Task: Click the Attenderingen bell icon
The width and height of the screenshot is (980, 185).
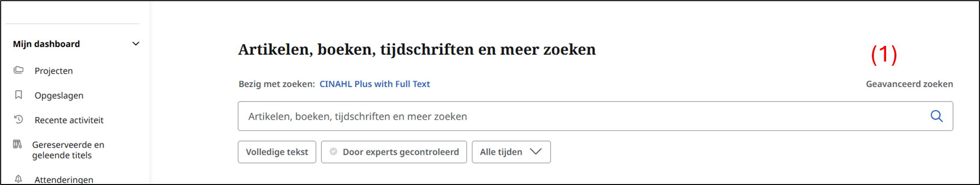Action: tap(19, 179)
